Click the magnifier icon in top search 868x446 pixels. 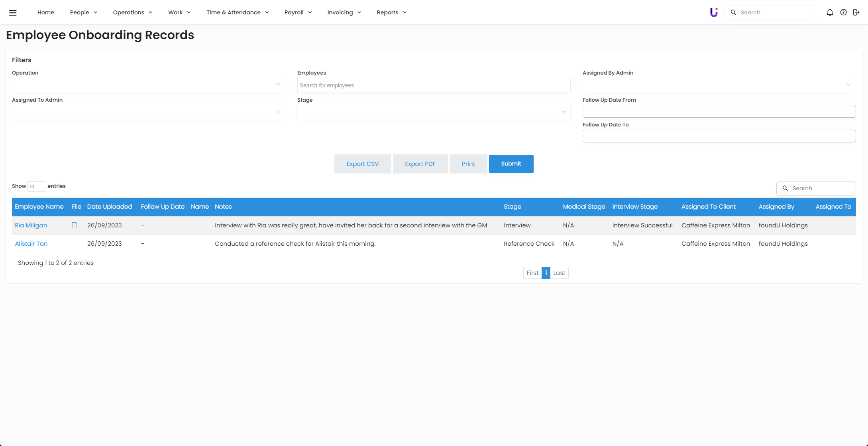(x=733, y=12)
